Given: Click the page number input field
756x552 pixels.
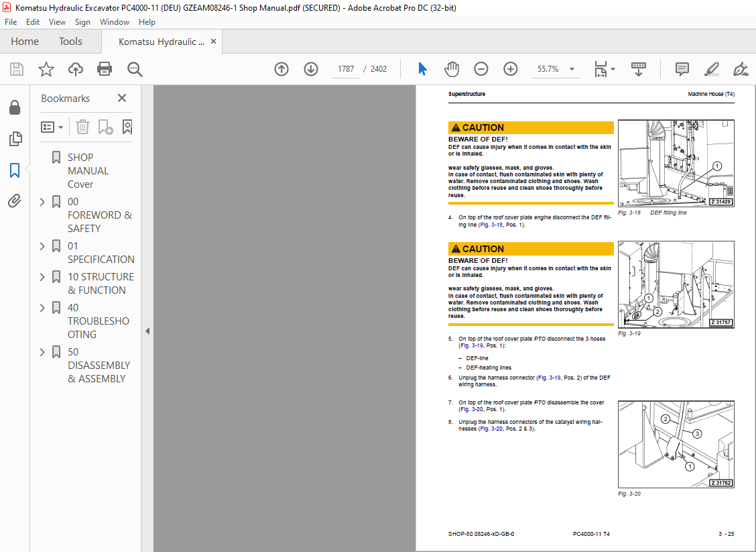Looking at the screenshot, I should pyautogui.click(x=346, y=69).
